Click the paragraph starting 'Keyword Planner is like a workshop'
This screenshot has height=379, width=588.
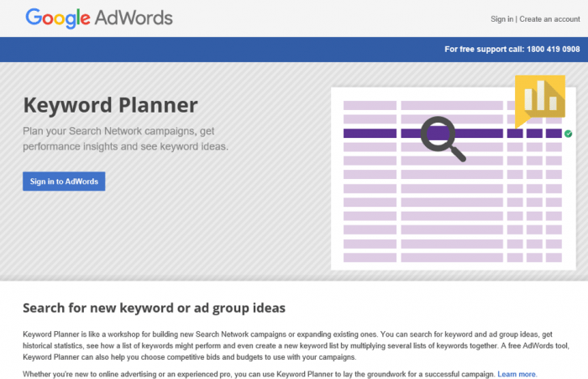[x=296, y=345]
